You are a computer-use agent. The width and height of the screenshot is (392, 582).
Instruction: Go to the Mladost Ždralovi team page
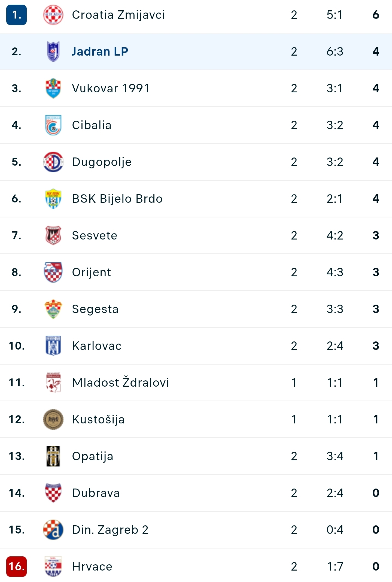pyautogui.click(x=120, y=382)
